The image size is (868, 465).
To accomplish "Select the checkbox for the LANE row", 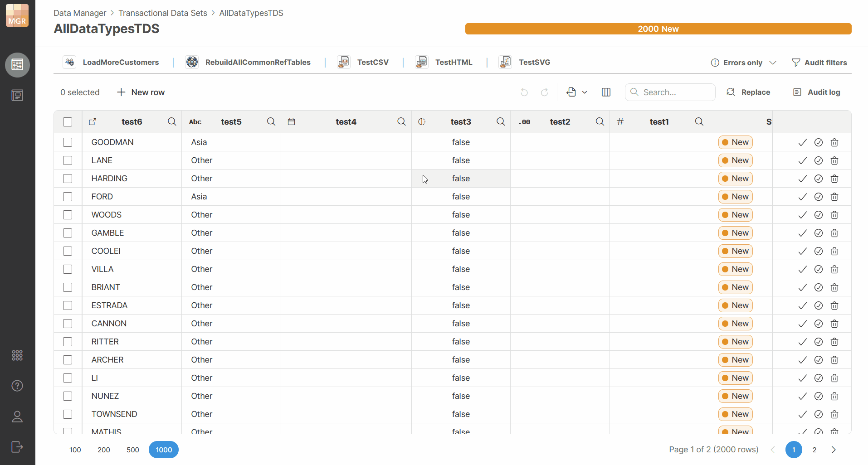I will pos(67,160).
